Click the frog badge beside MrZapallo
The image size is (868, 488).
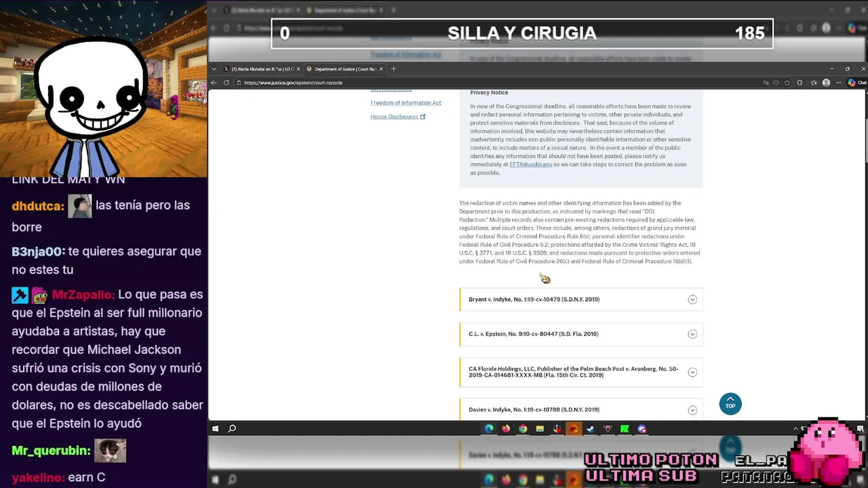[39, 296]
